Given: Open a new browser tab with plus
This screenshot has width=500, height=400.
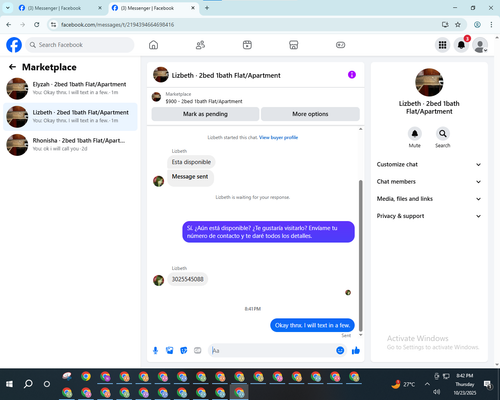Looking at the screenshot, I should click(207, 8).
